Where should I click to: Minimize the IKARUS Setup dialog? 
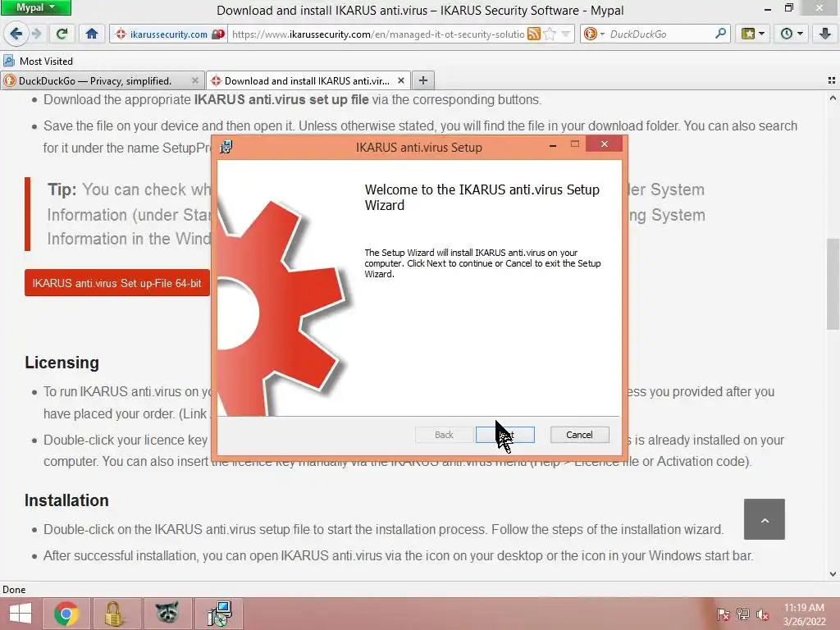[552, 144]
